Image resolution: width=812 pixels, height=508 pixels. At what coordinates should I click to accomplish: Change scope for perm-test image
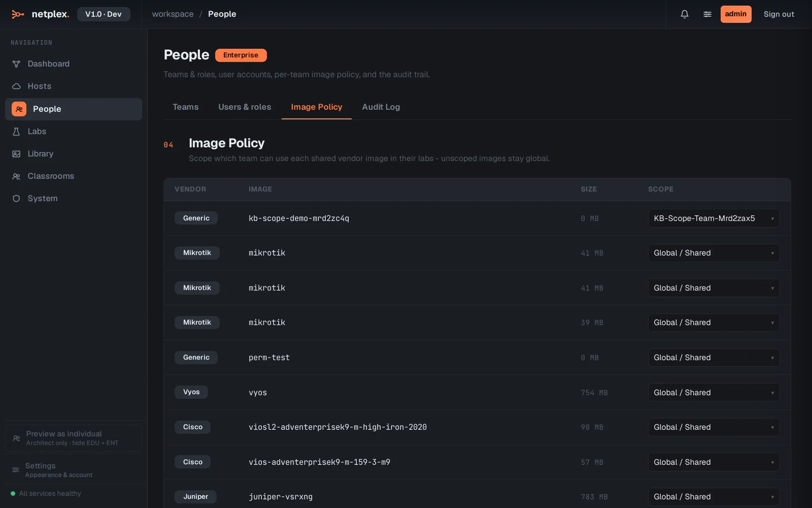pyautogui.click(x=714, y=358)
